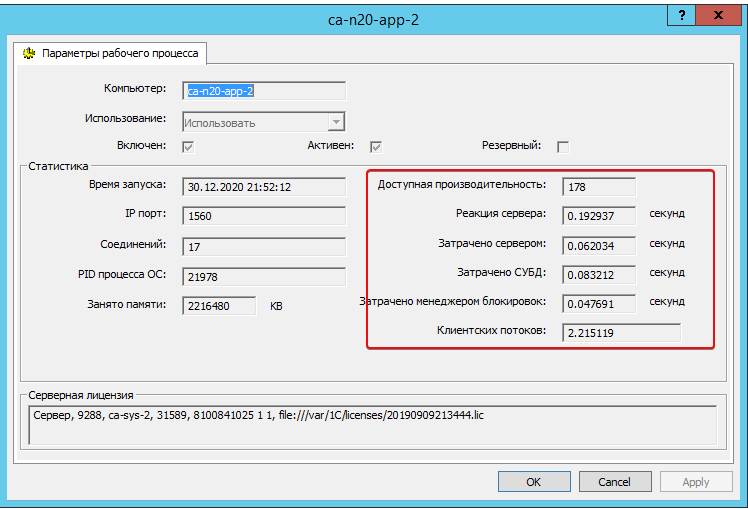The width and height of the screenshot is (748, 509).
Task: Click the Серверная лицензия group title
Action: coord(81,395)
